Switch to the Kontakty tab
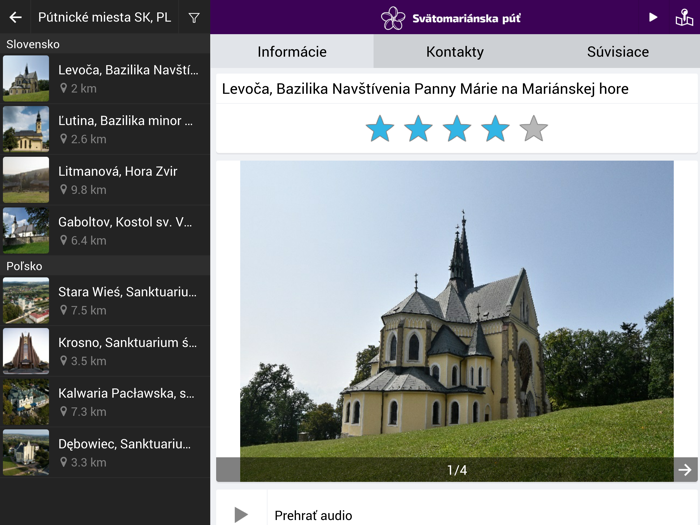Image resolution: width=700 pixels, height=525 pixels. pos(454,51)
